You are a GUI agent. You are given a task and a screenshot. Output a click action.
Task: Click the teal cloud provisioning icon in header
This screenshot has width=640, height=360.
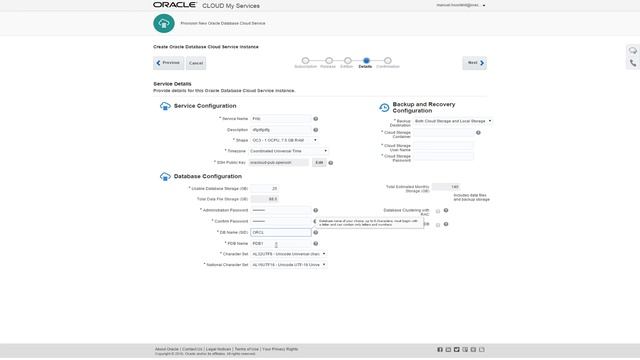pos(164,23)
